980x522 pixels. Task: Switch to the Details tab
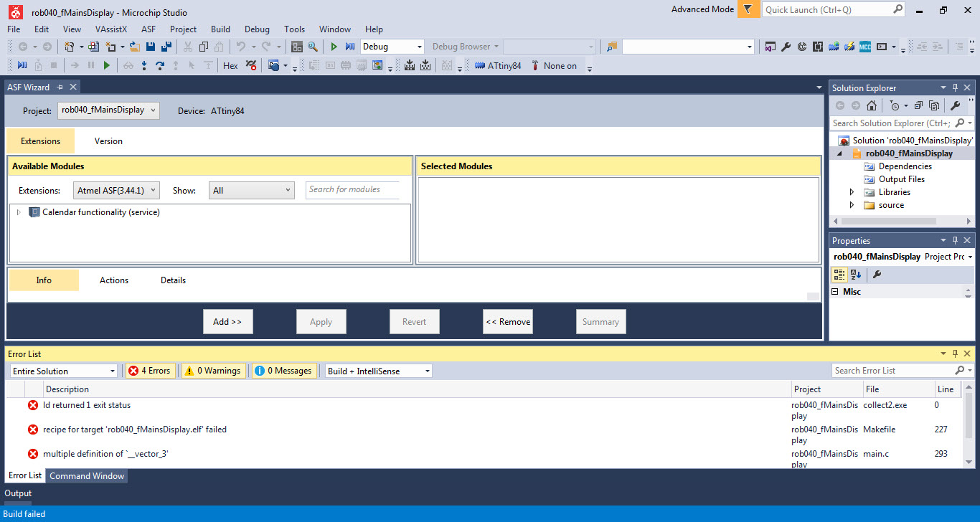point(173,280)
